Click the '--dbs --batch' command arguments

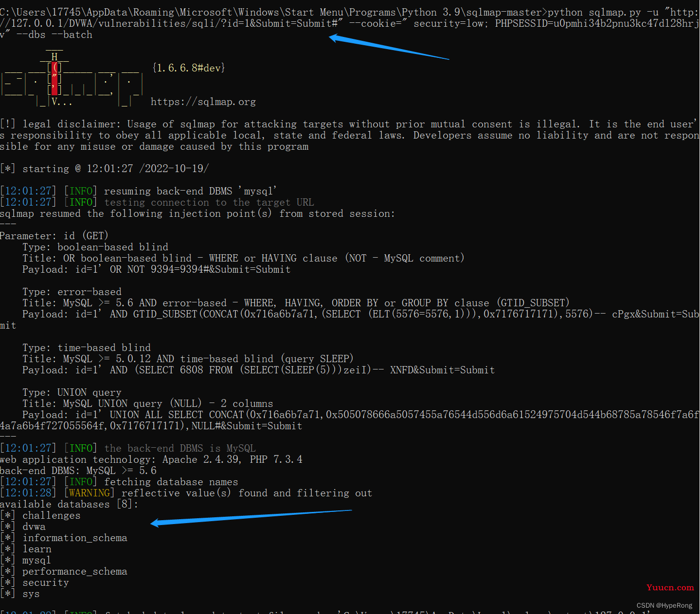coord(54,35)
